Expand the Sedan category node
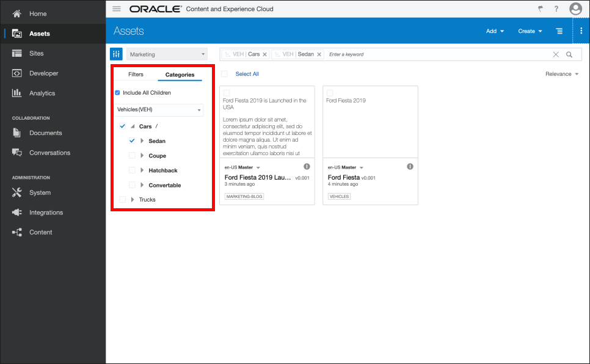 (x=142, y=141)
